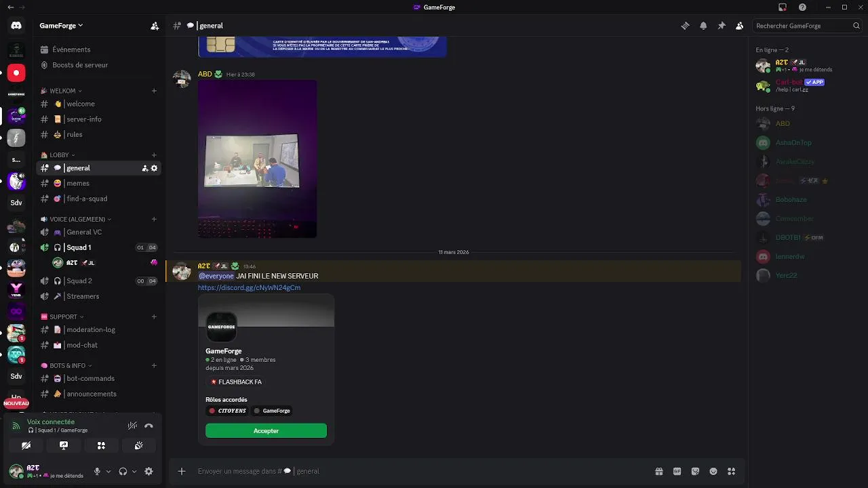Share your screen button
The image size is (868, 488).
[x=64, y=445]
